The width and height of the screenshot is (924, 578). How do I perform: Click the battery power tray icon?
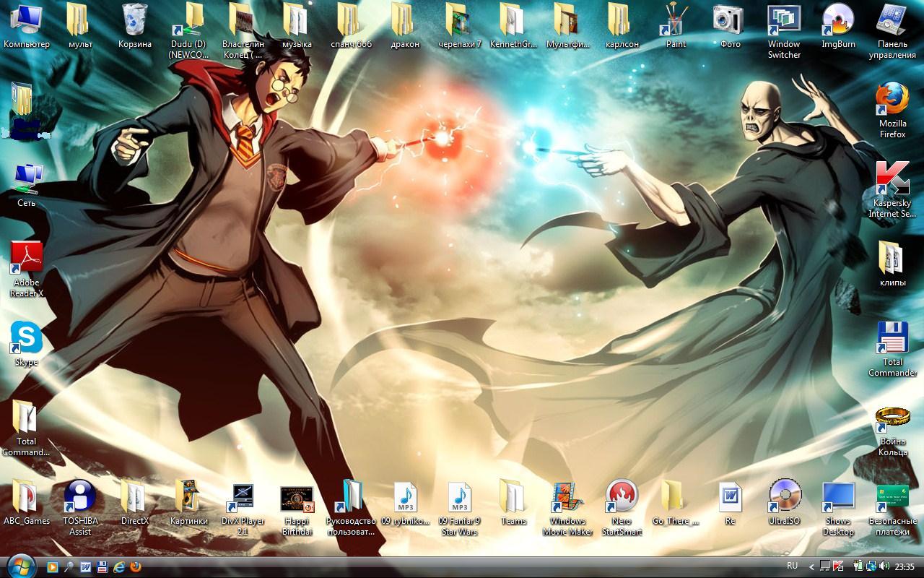858,566
